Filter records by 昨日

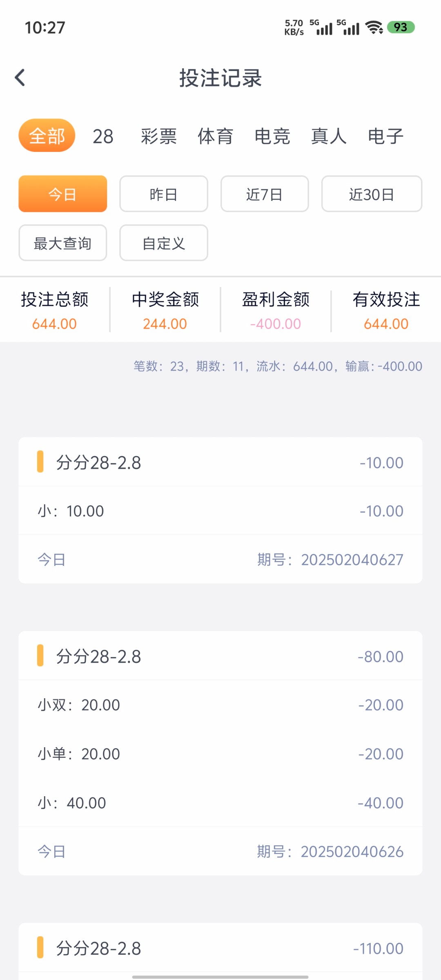(x=164, y=194)
